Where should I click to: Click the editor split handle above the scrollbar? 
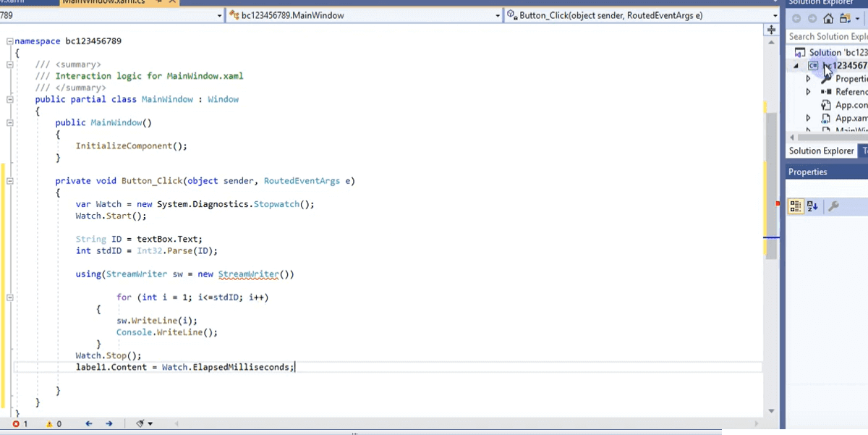pyautogui.click(x=770, y=29)
